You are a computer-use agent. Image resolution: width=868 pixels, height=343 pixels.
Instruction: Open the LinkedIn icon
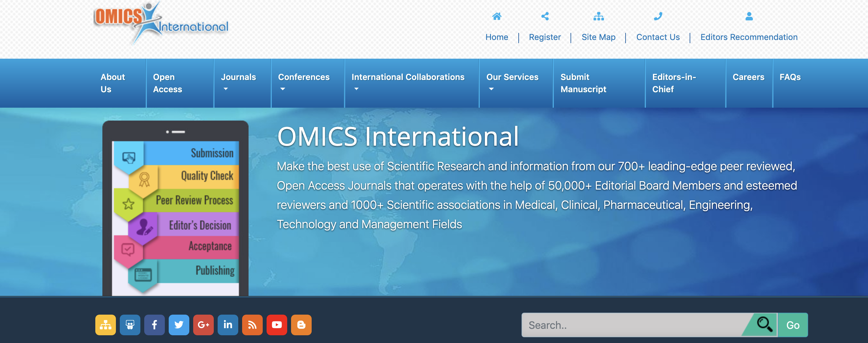(x=228, y=325)
